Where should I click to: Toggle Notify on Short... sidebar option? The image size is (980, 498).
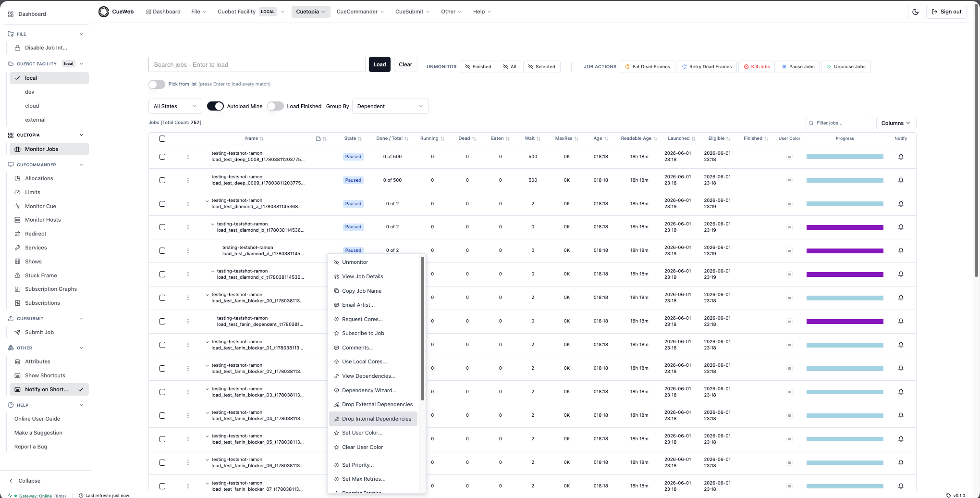tap(49, 389)
